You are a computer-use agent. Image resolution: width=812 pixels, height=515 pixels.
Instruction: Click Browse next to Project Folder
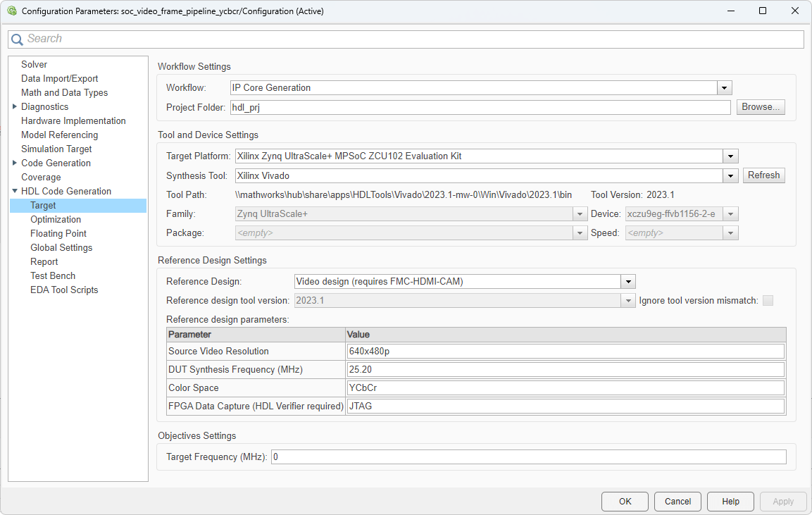(x=761, y=106)
